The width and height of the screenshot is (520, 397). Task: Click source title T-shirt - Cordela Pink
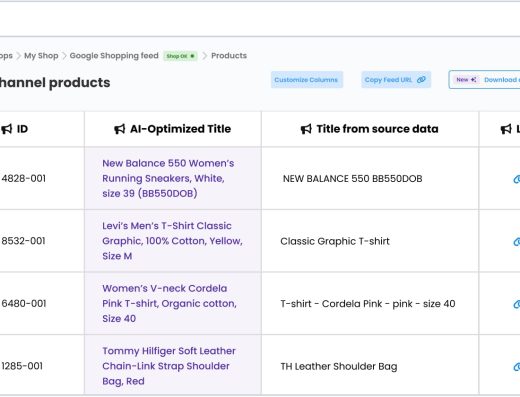pyautogui.click(x=368, y=304)
